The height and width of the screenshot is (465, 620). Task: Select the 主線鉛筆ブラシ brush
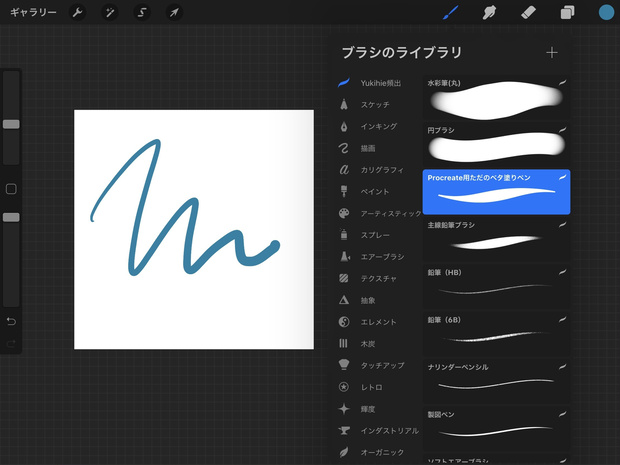pyautogui.click(x=496, y=239)
